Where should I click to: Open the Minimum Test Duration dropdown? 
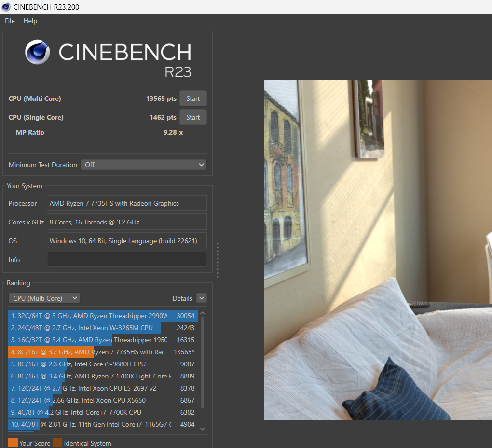(x=143, y=165)
